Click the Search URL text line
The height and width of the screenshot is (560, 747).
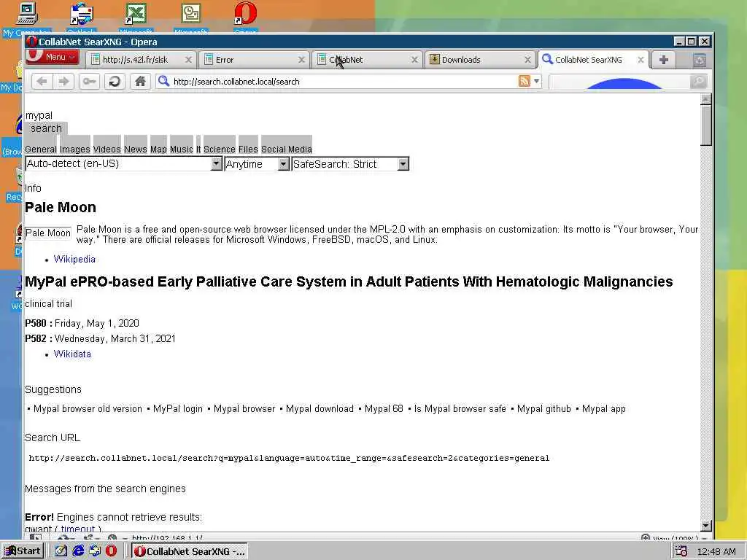pos(289,458)
